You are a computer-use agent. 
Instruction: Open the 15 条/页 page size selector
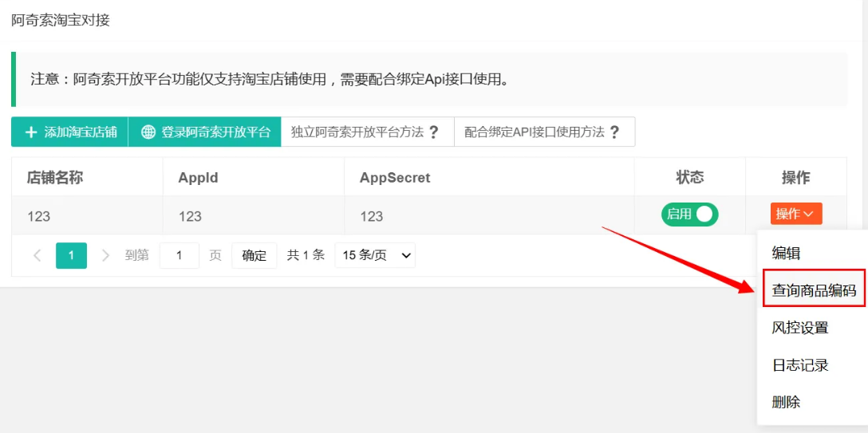pyautogui.click(x=375, y=255)
